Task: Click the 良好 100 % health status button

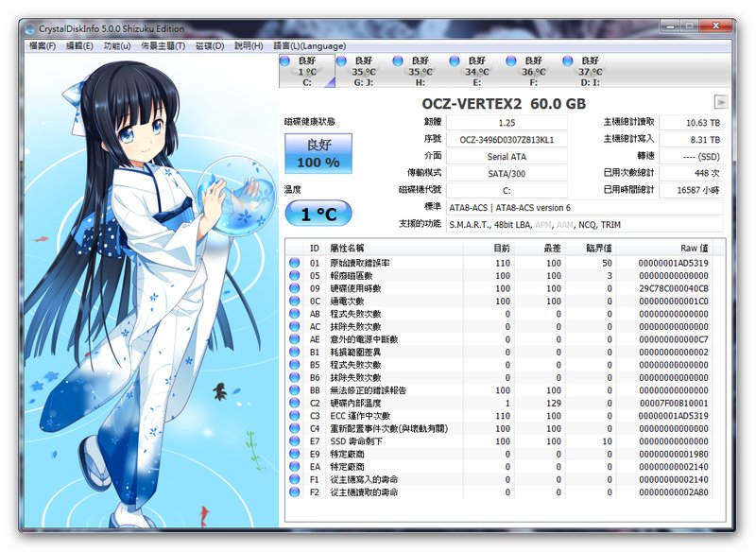Action: pos(318,153)
